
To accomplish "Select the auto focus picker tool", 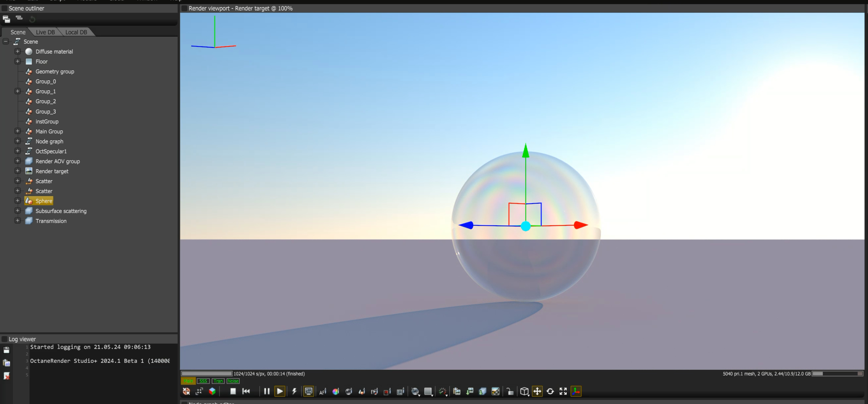I will coord(322,392).
